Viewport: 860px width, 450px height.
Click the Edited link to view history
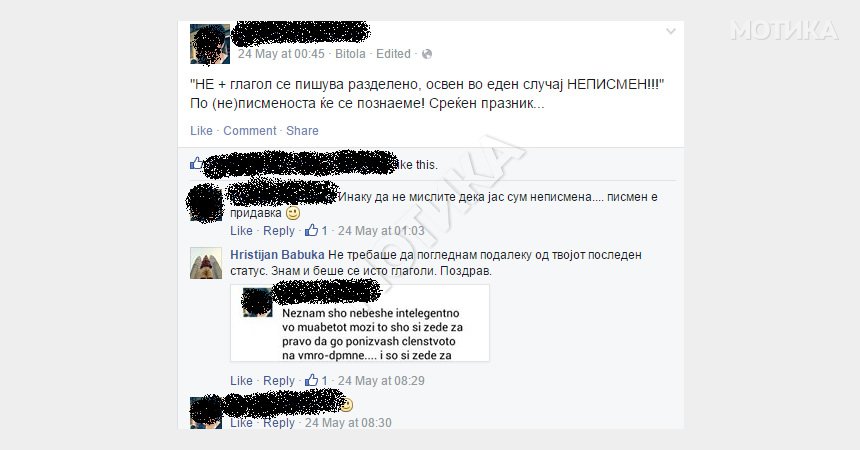[x=393, y=54]
